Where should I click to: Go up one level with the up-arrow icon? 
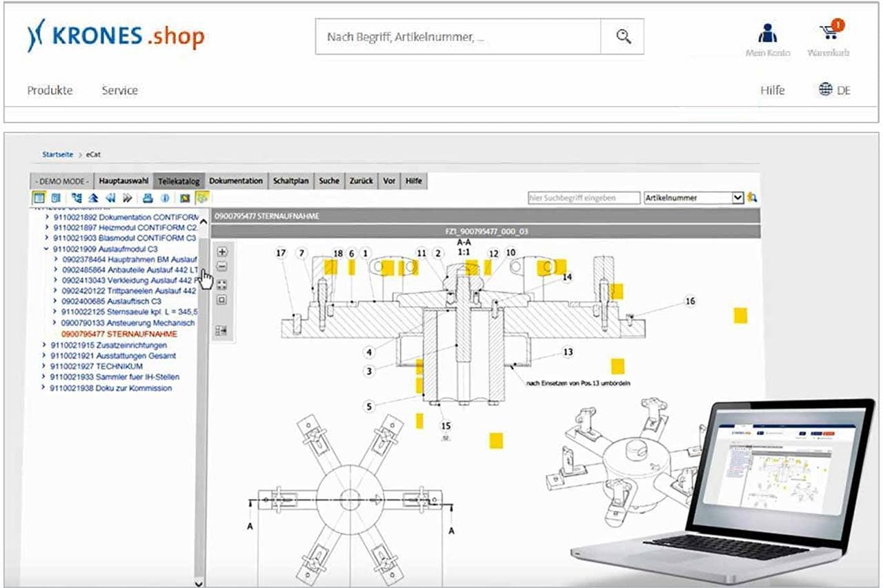point(93,198)
